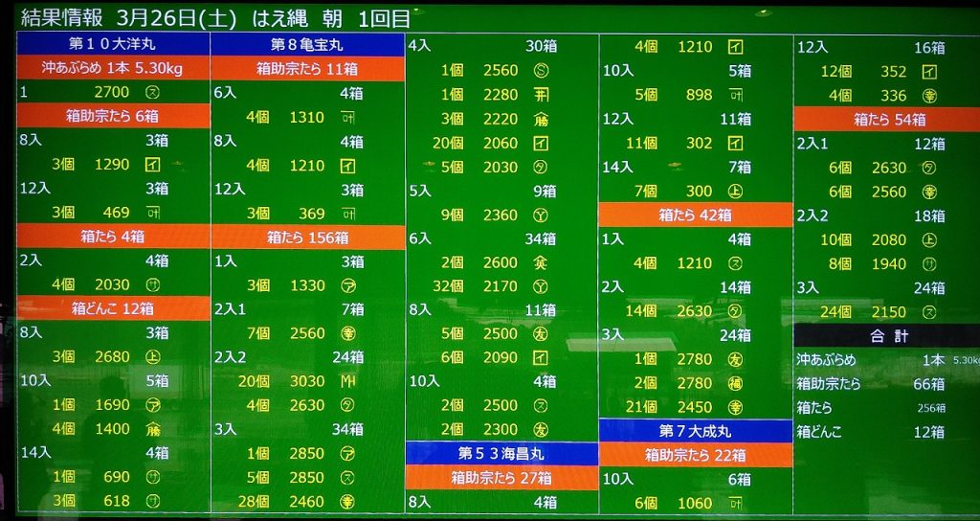Click the circled mark beside price 2150

928,311
